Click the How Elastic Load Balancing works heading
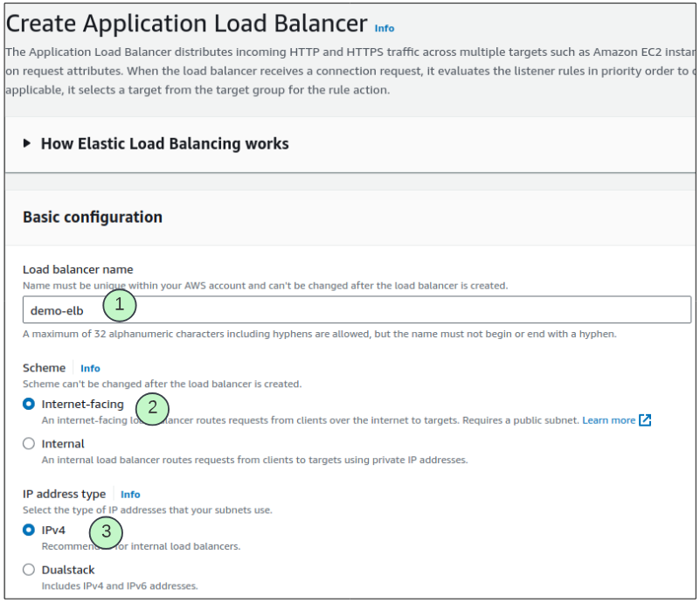This screenshot has height=603, width=700. (x=164, y=143)
